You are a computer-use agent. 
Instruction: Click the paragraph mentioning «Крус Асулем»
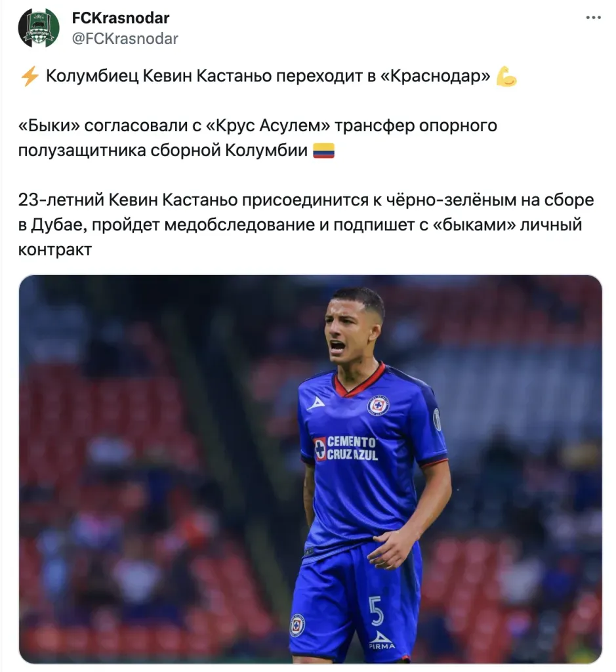click(x=257, y=138)
